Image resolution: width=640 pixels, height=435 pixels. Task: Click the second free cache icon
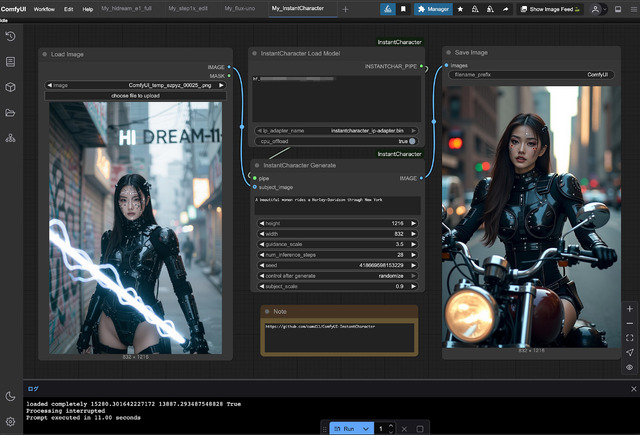[490, 9]
